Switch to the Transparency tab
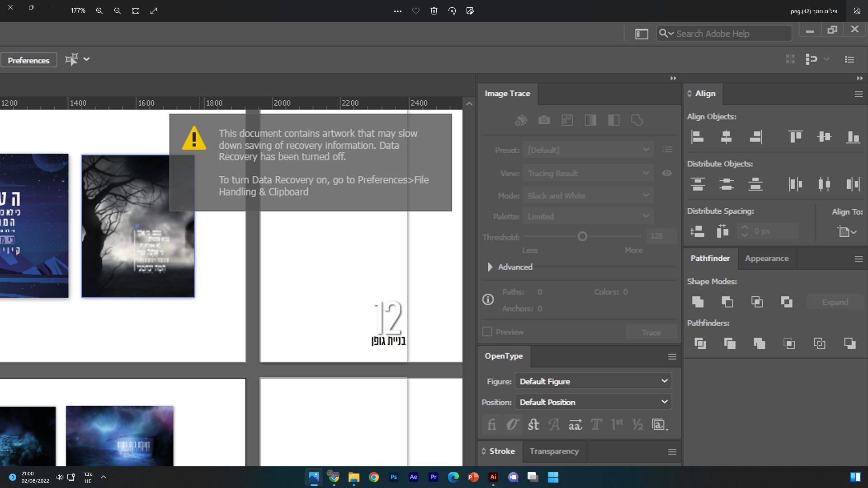Image resolution: width=868 pixels, height=488 pixels. (x=554, y=451)
